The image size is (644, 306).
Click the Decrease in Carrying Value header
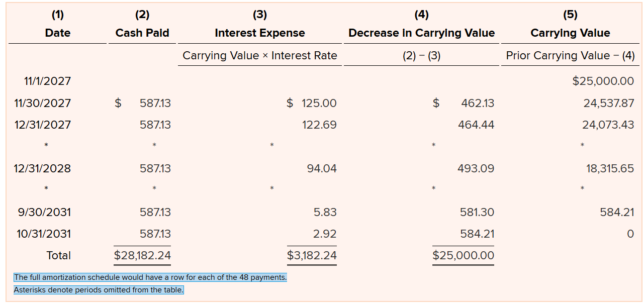point(421,33)
